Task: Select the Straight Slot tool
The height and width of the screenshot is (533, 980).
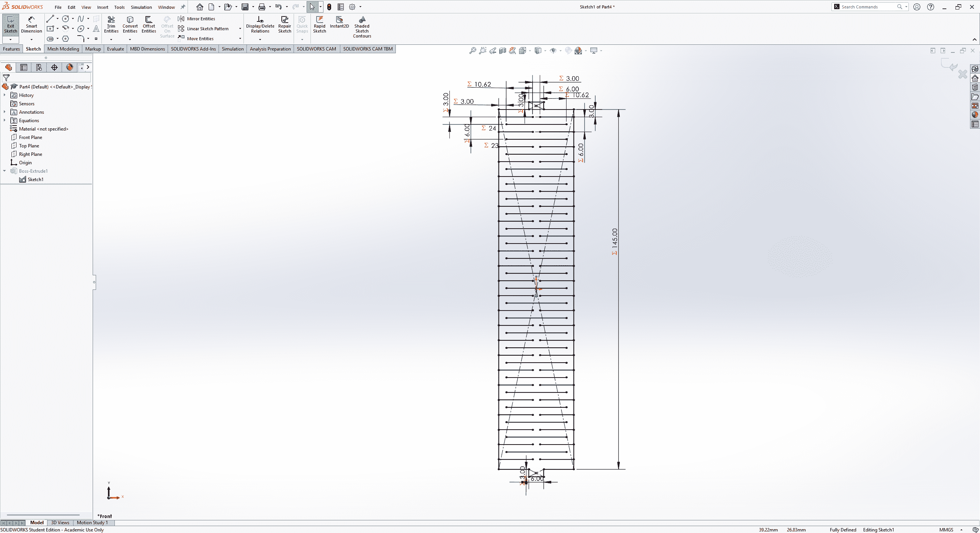Action: 50,39
